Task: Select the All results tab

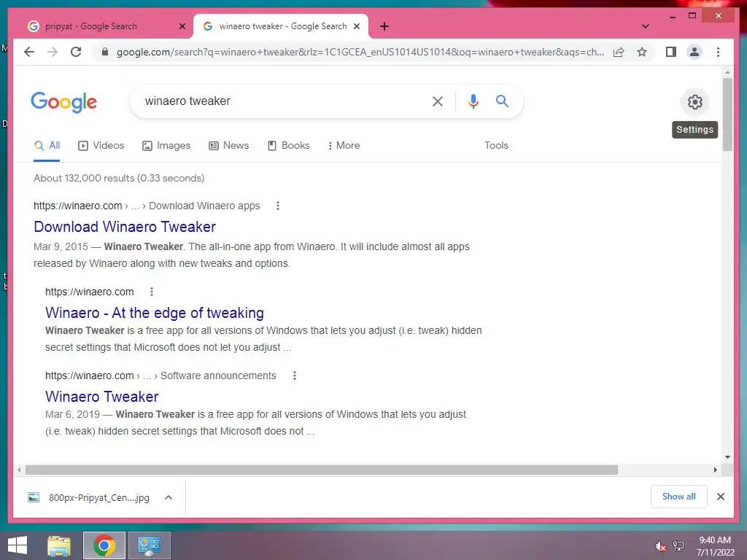Action: click(47, 145)
